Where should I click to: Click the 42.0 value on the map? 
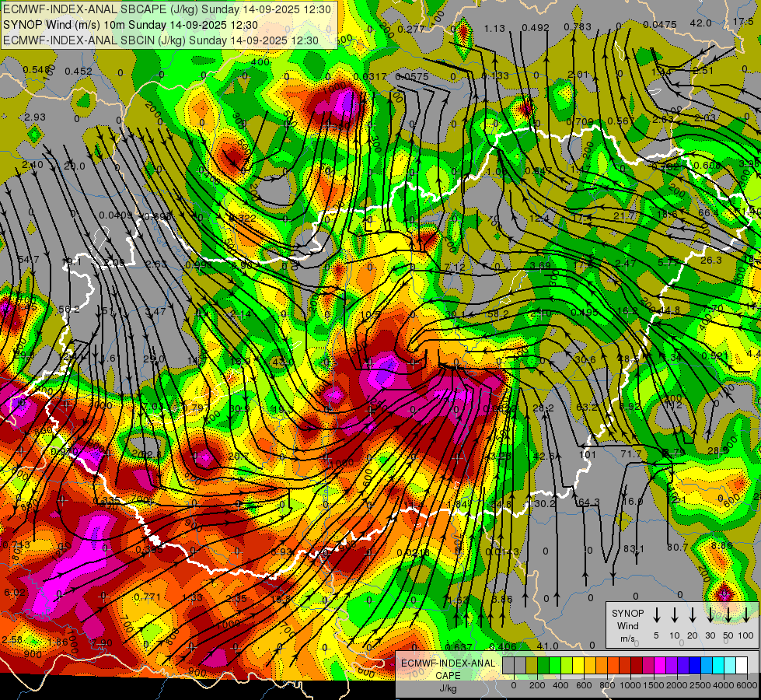click(701, 23)
